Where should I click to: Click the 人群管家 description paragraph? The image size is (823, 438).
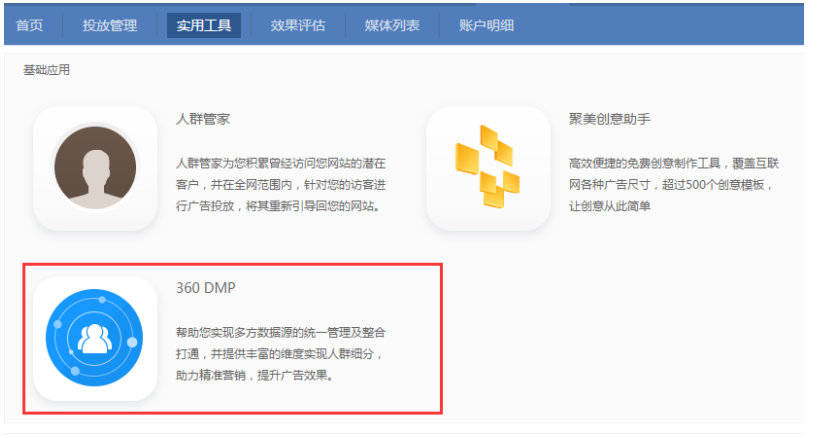[280, 184]
